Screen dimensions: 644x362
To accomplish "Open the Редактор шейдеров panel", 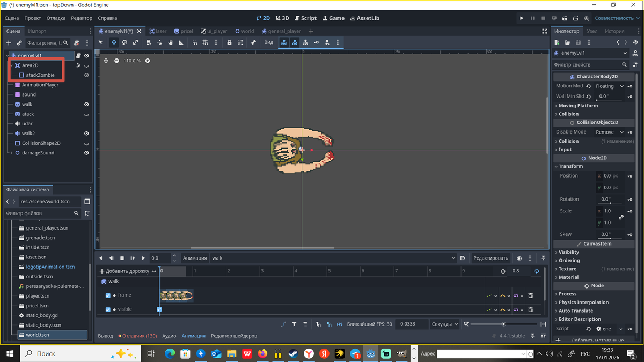I will (x=234, y=336).
